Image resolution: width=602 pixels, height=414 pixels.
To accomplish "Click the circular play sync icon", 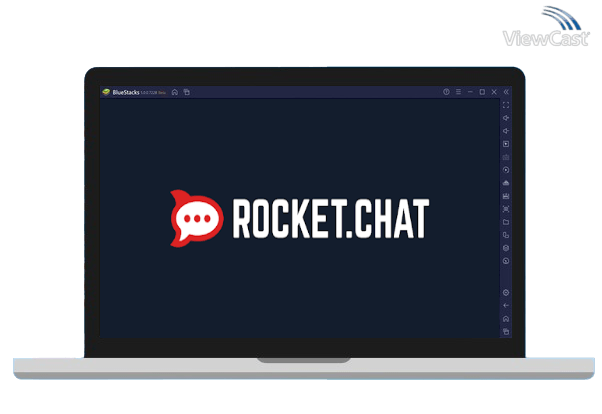I will [506, 170].
